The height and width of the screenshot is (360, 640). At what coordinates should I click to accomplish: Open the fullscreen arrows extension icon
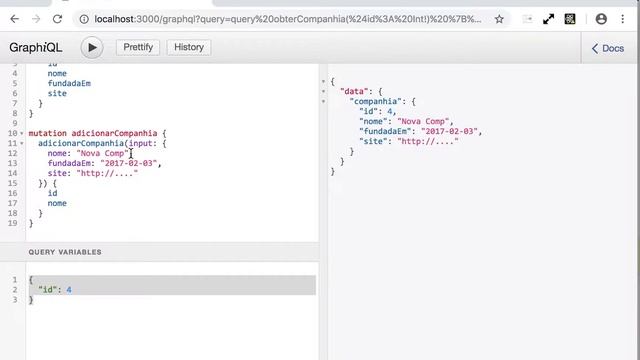click(x=548, y=19)
